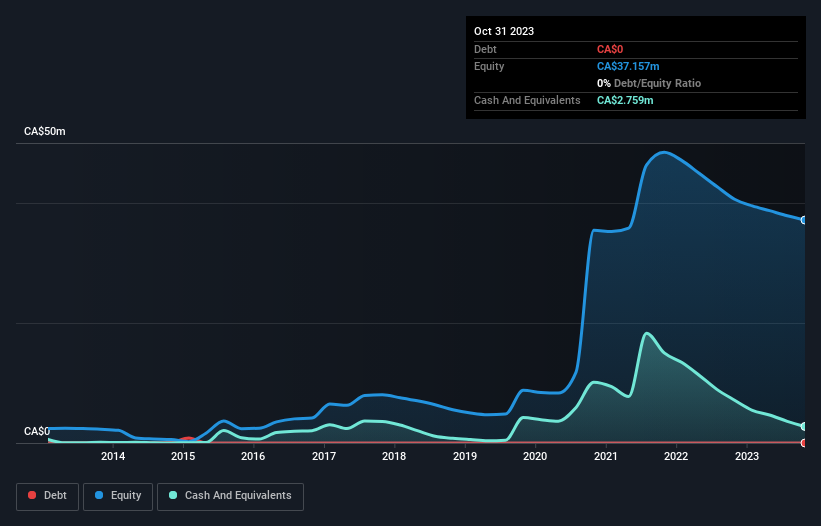Click the Debt label in the tooltip
Viewport: 821px width, 526px height.
tap(485, 49)
